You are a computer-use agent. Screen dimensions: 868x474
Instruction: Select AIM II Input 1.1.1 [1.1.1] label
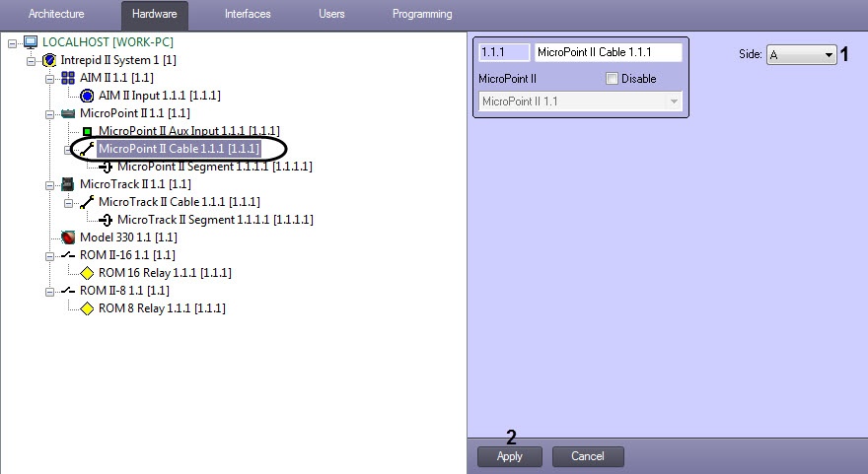(x=160, y=96)
